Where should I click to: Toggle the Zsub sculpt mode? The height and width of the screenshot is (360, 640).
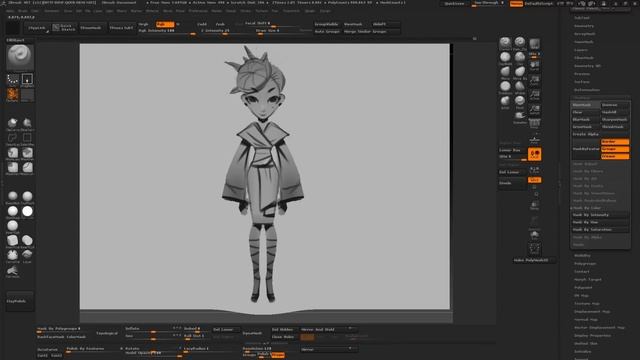[x=220, y=24]
